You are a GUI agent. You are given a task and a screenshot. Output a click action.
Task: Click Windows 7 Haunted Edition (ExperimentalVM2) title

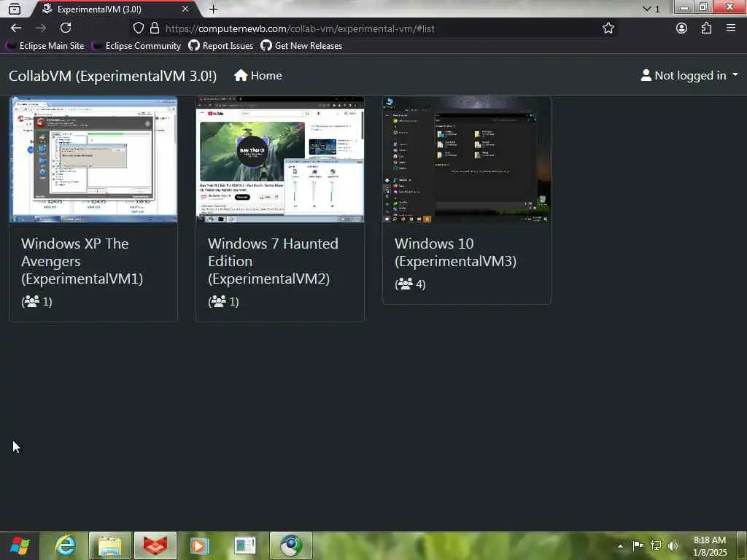point(273,261)
